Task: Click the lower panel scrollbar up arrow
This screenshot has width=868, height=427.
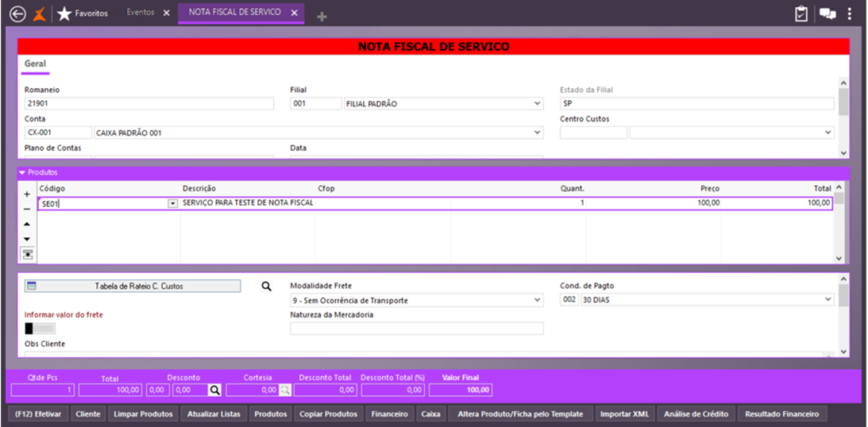Action: click(x=843, y=279)
